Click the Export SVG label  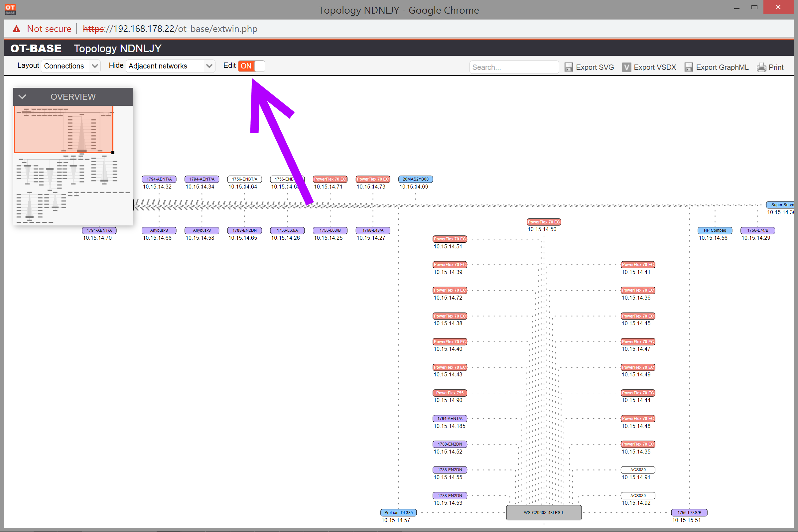pyautogui.click(x=595, y=67)
